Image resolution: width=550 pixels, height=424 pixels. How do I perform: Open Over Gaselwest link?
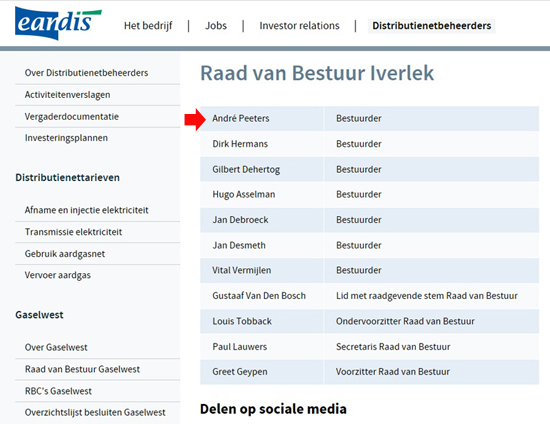(56, 347)
